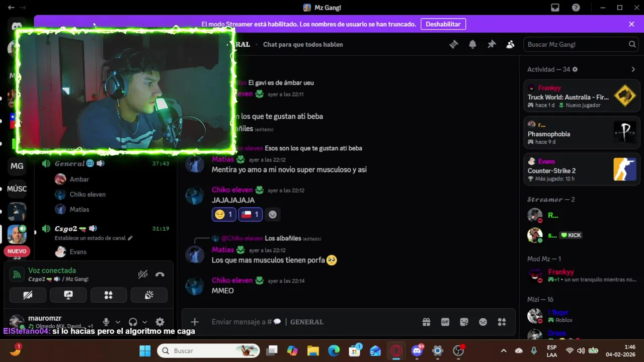Click Deshabilitar streamer mode button
This screenshot has height=362, width=644.
(443, 24)
